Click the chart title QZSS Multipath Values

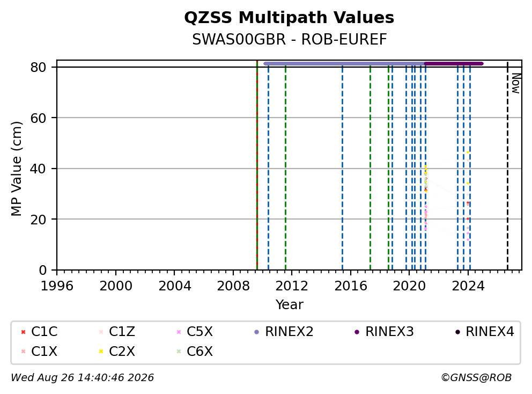pyautogui.click(x=289, y=17)
